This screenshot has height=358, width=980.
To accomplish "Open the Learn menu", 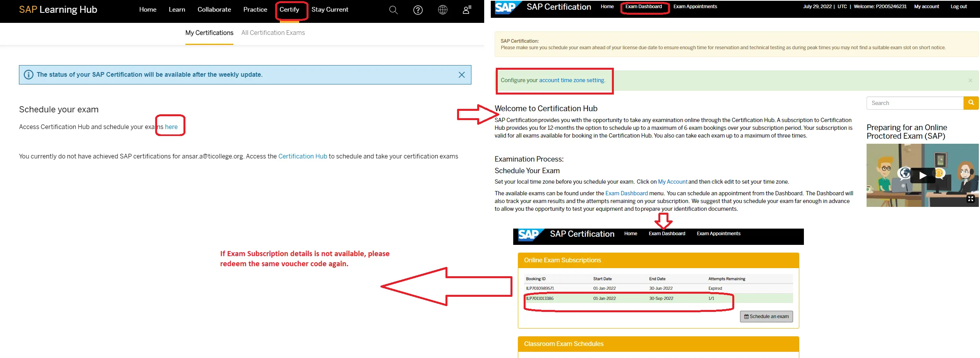I will [177, 9].
